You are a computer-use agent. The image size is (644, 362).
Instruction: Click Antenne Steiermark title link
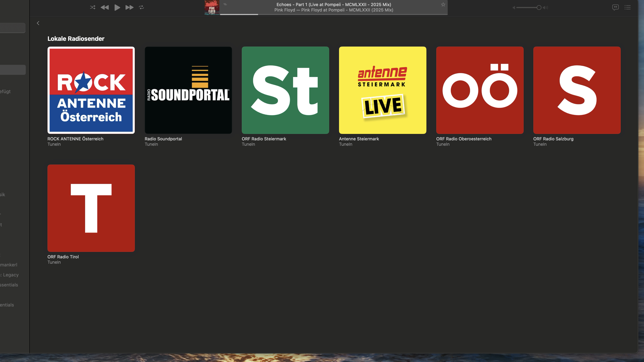(359, 139)
